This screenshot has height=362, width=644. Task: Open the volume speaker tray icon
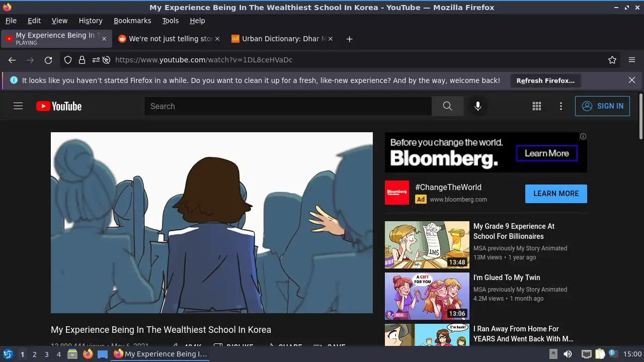tap(568, 354)
